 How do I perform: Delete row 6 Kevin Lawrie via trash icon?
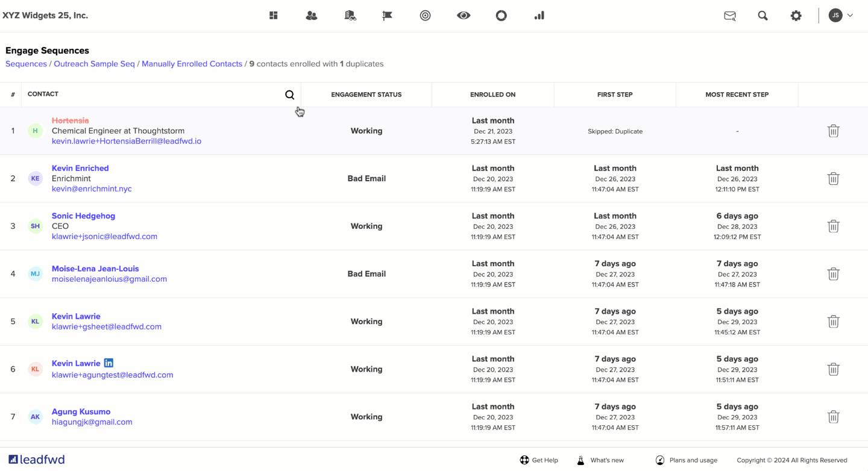point(833,369)
